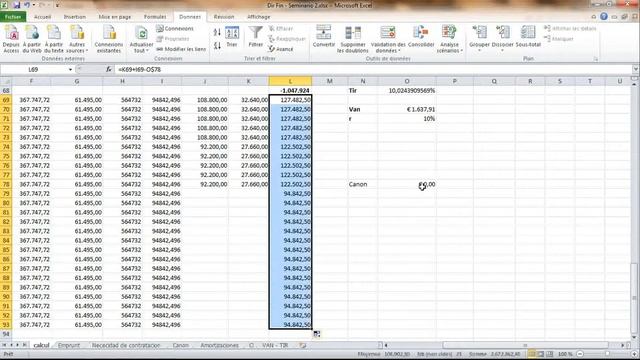Select row 69 header
This screenshot has width=640, height=360.
click(x=6, y=100)
